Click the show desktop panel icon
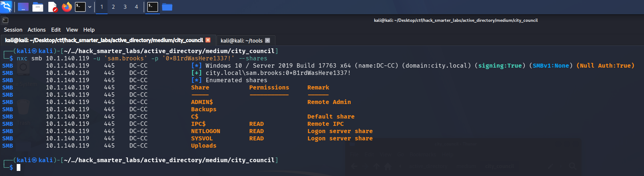The width and height of the screenshot is (644, 176). click(x=23, y=7)
